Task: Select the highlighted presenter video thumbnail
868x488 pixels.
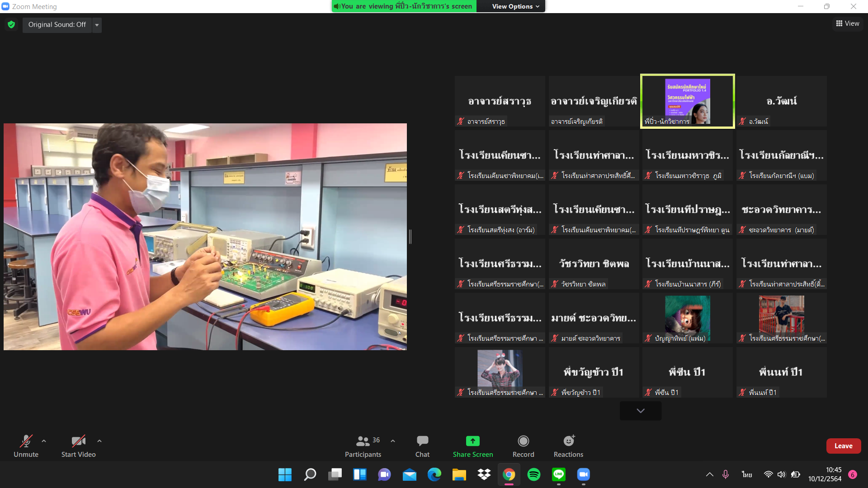Action: coord(687,101)
